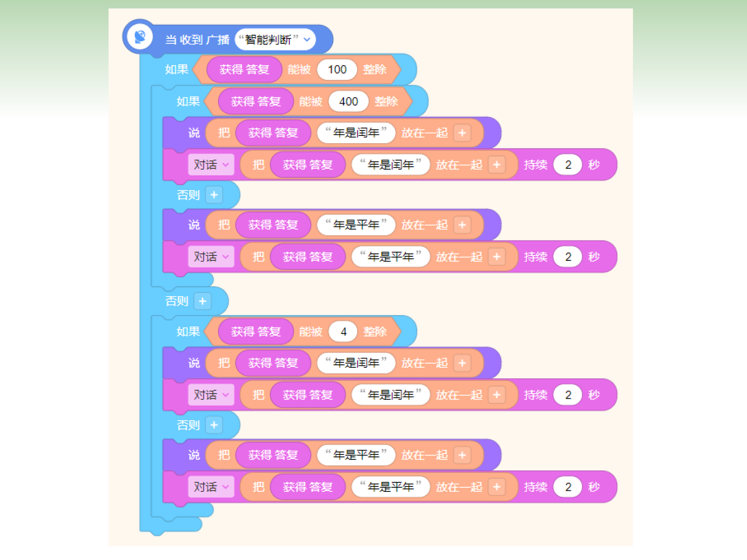747x560 pixels.
Task: Select 获得 答复 block in the 100 condition
Action: click(244, 70)
